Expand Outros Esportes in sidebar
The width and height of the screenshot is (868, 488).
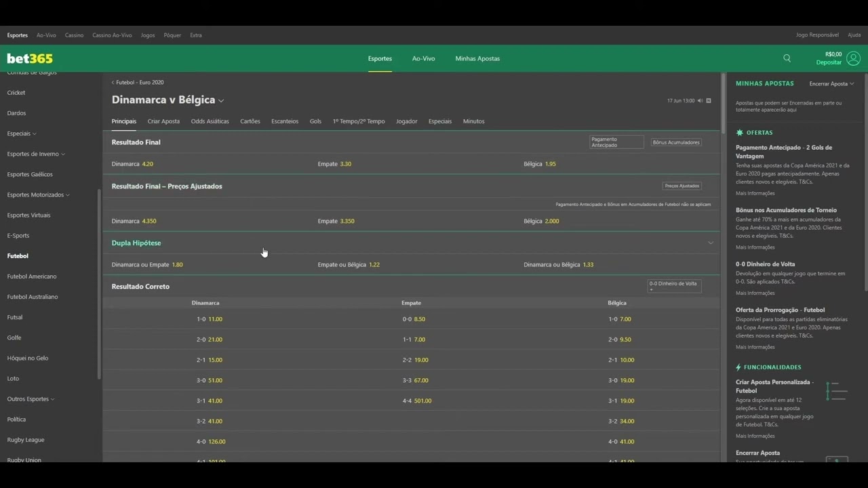click(31, 399)
